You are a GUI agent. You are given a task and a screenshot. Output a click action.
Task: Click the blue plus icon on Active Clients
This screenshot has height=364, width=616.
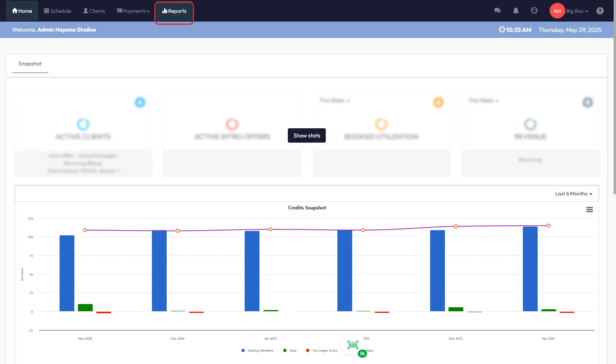(x=140, y=102)
